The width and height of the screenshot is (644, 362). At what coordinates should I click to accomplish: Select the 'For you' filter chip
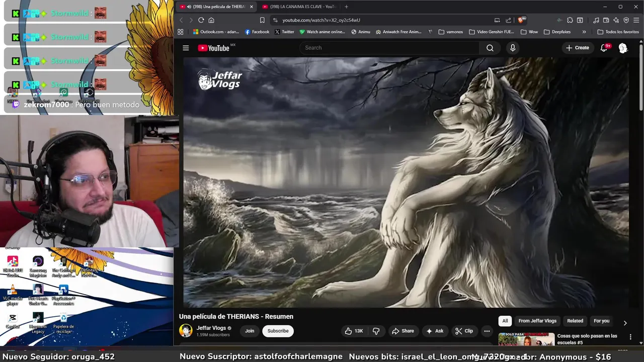[x=601, y=321]
